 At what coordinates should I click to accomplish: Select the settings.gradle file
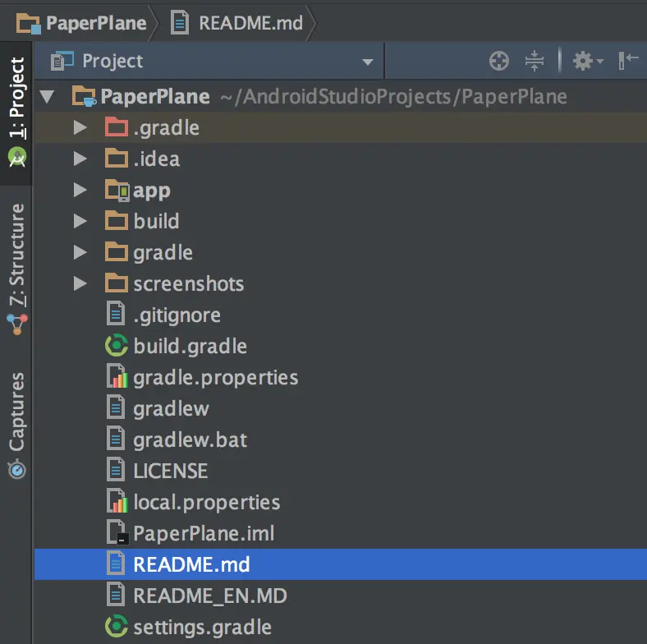click(x=202, y=627)
